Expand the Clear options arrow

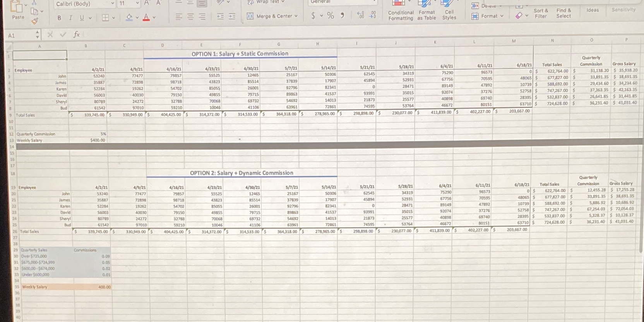(526, 16)
